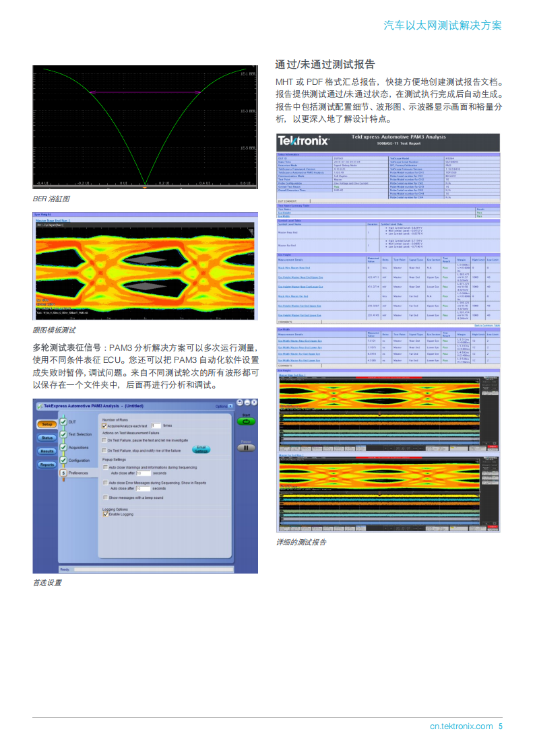Screen dimensions: 535x756
Task: Open Eye Width link in summary table
Action: [284, 216]
